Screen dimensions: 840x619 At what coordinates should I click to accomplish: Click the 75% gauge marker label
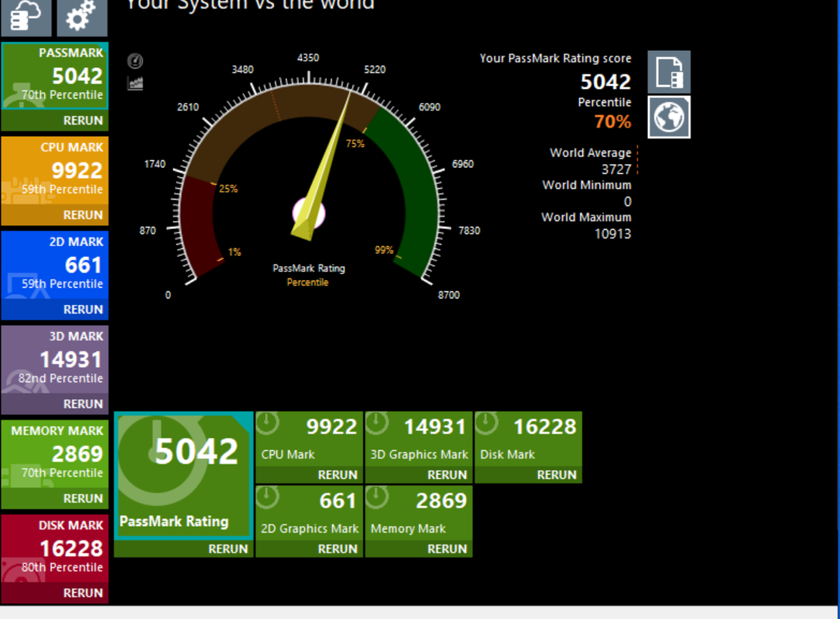click(355, 143)
